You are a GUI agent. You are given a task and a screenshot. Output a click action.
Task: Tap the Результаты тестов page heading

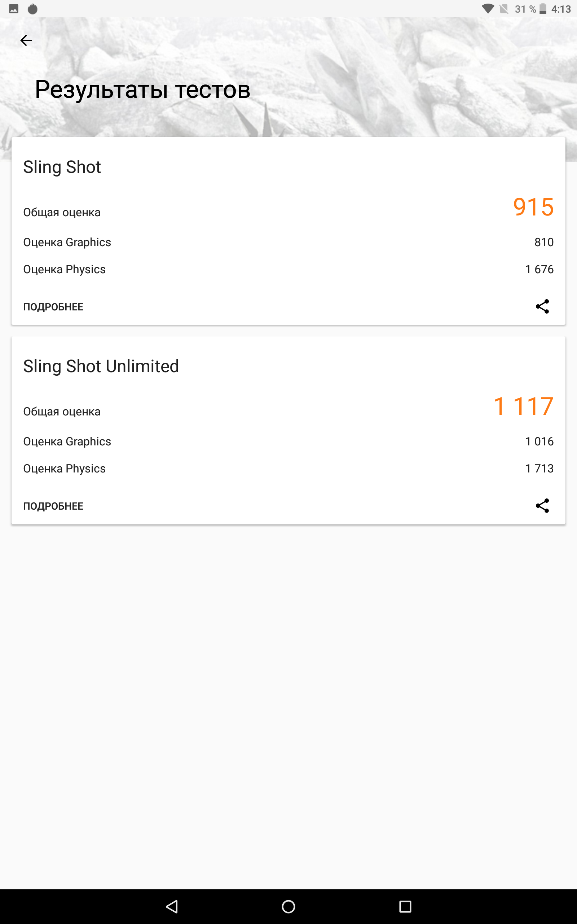click(142, 90)
